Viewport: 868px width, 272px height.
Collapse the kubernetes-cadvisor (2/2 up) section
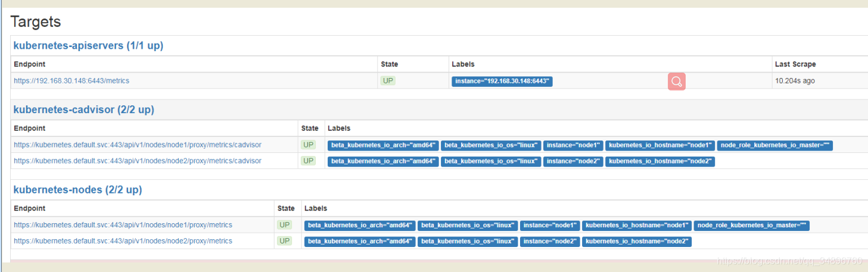pos(83,110)
